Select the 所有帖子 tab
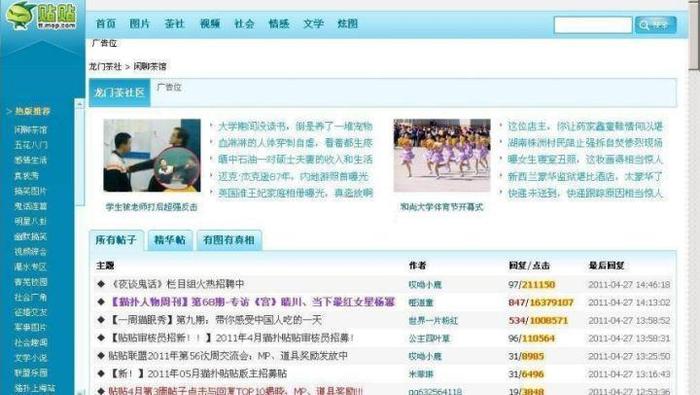The image size is (700, 395). [x=116, y=240]
